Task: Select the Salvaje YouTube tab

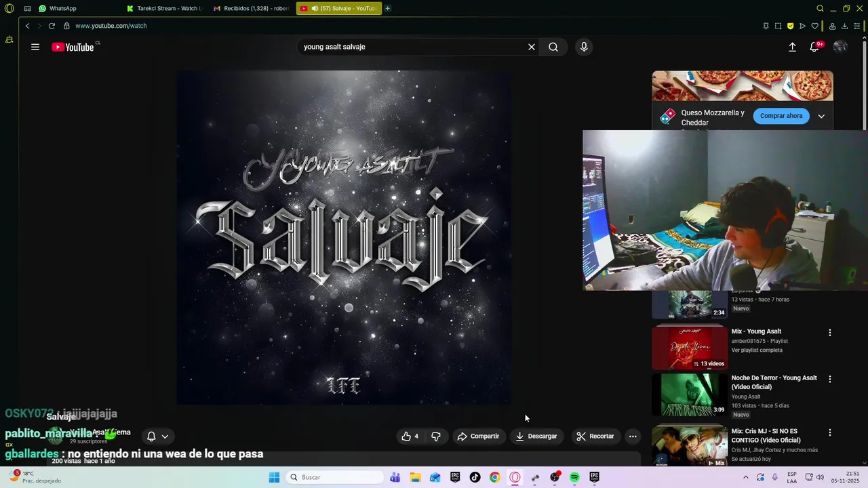Action: point(338,9)
